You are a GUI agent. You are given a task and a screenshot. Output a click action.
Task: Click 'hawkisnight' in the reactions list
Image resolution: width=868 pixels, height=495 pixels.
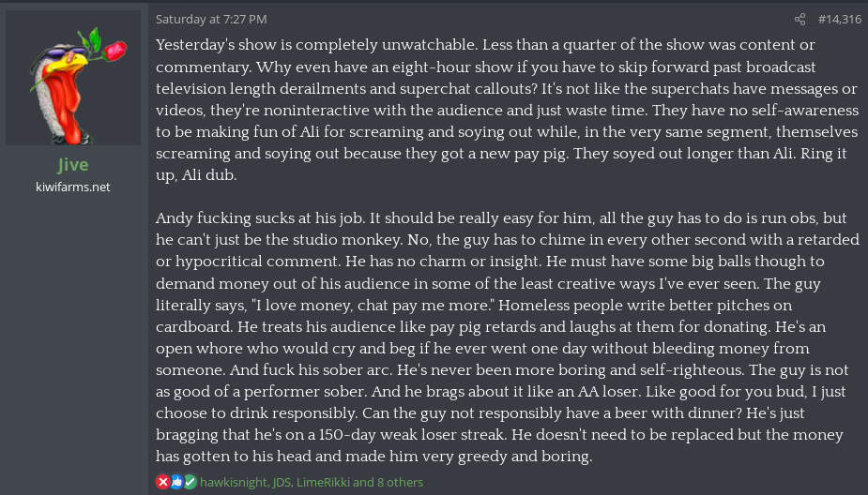pos(233,482)
